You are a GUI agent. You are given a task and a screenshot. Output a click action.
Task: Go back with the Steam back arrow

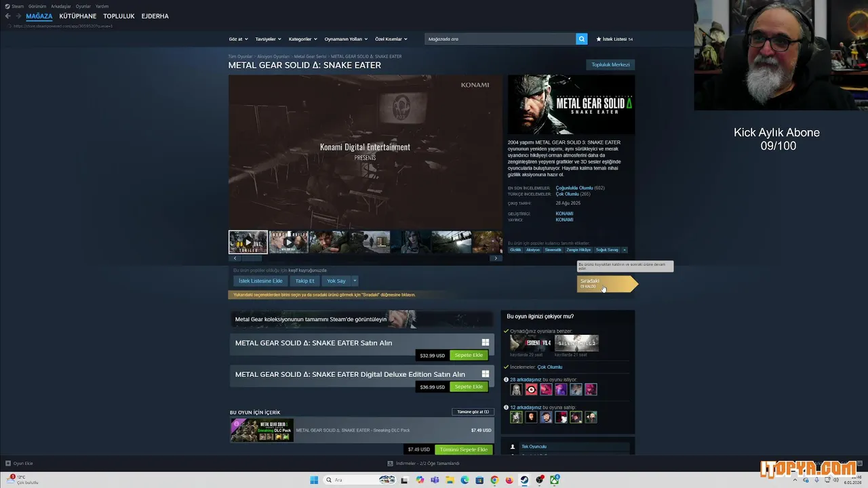click(x=7, y=16)
